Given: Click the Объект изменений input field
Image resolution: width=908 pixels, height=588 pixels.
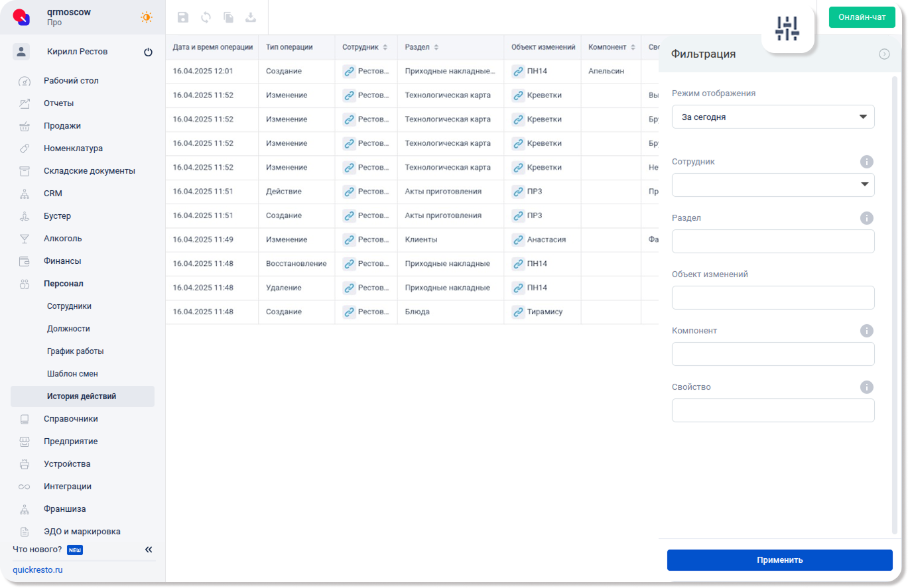Looking at the screenshot, I should click(773, 298).
